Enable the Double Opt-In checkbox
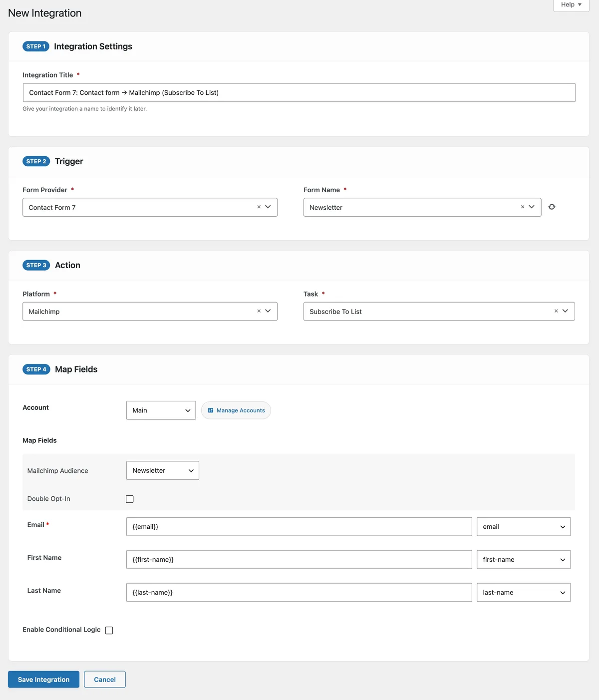Viewport: 599px width, 700px height. (x=130, y=499)
